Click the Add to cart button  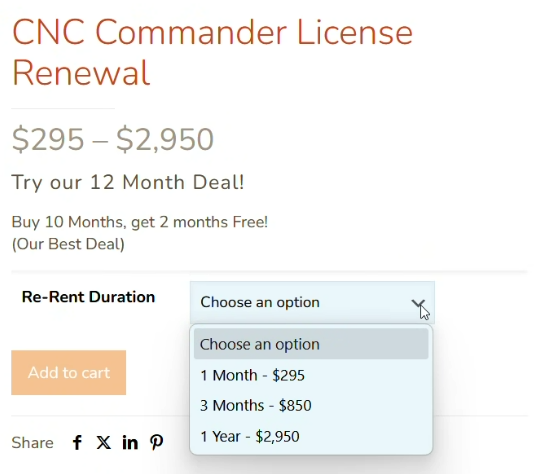click(x=68, y=373)
